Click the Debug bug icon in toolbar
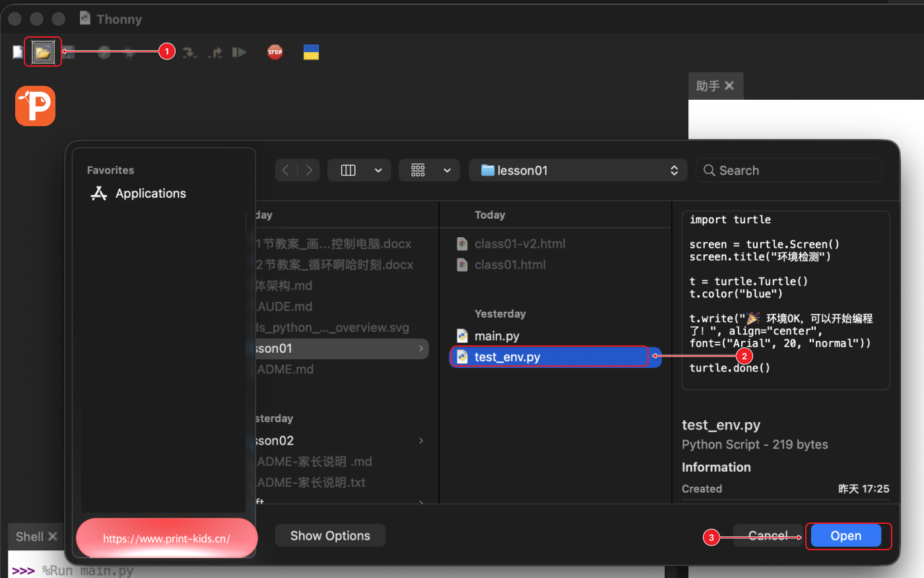 (129, 52)
